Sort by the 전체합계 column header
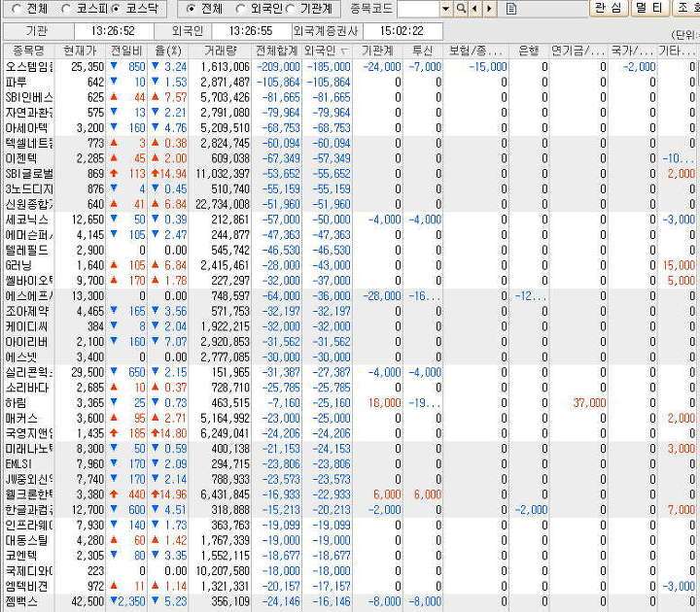The width and height of the screenshot is (700, 612). 277,51
